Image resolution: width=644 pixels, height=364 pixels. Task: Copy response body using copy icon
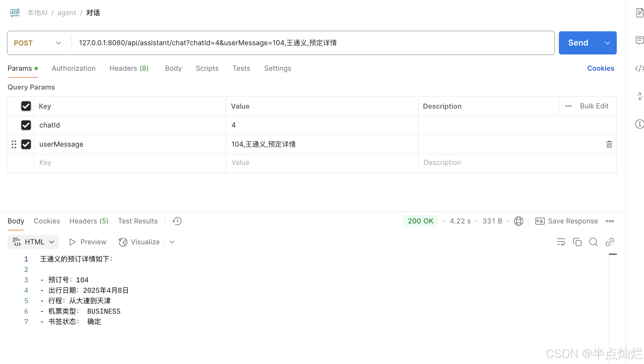click(x=577, y=242)
